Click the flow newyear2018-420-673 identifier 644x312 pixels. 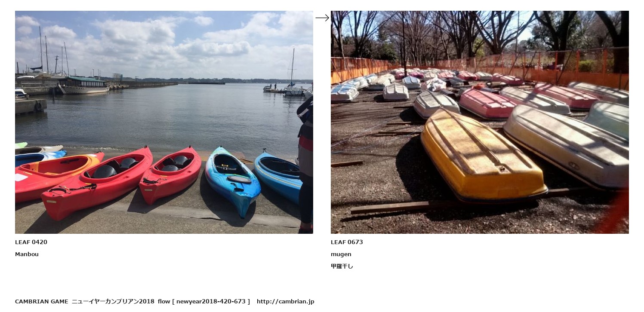click(x=204, y=301)
